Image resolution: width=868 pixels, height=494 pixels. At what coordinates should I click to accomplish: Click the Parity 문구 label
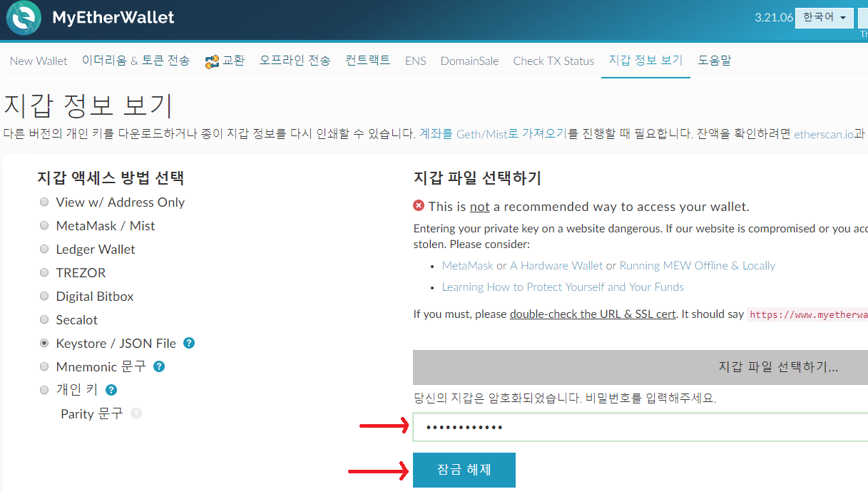[x=92, y=413]
